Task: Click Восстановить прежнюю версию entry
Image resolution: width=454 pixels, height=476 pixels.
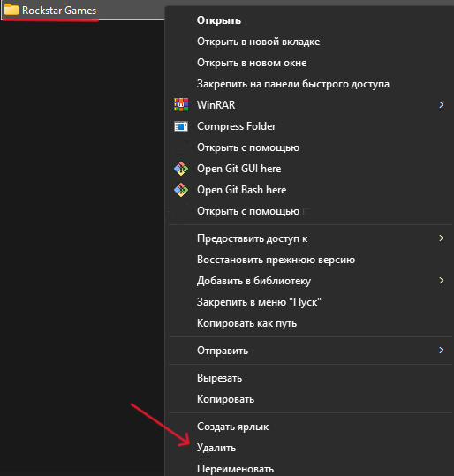Action: pos(276,260)
